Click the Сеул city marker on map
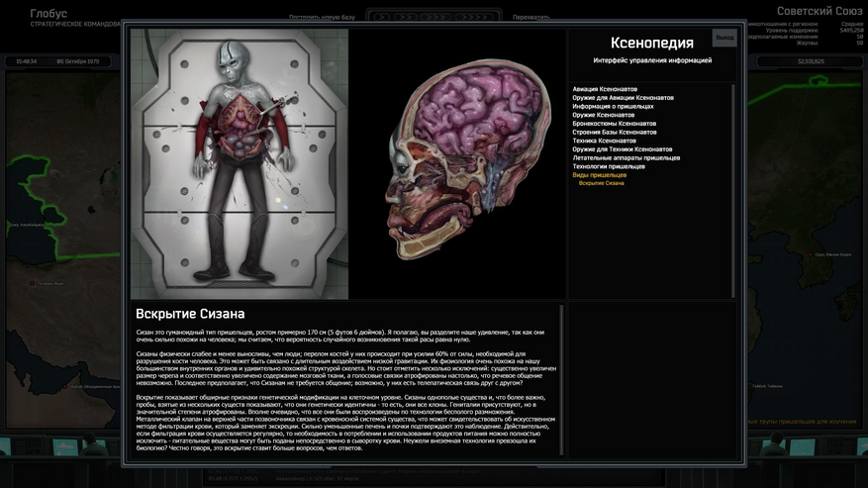This screenshot has width=868, height=488. point(811,254)
